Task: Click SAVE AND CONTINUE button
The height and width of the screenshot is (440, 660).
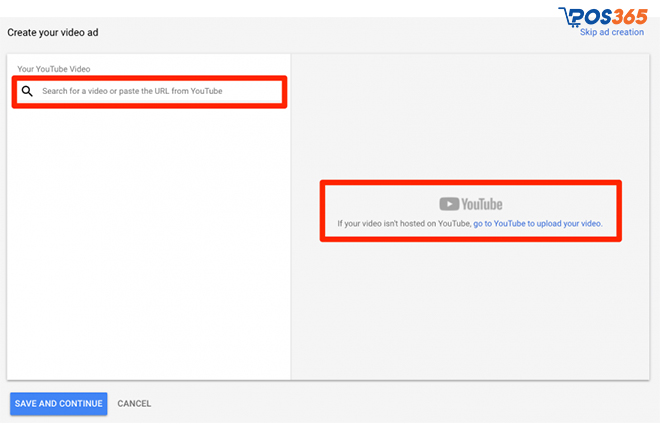Action: pos(59,403)
